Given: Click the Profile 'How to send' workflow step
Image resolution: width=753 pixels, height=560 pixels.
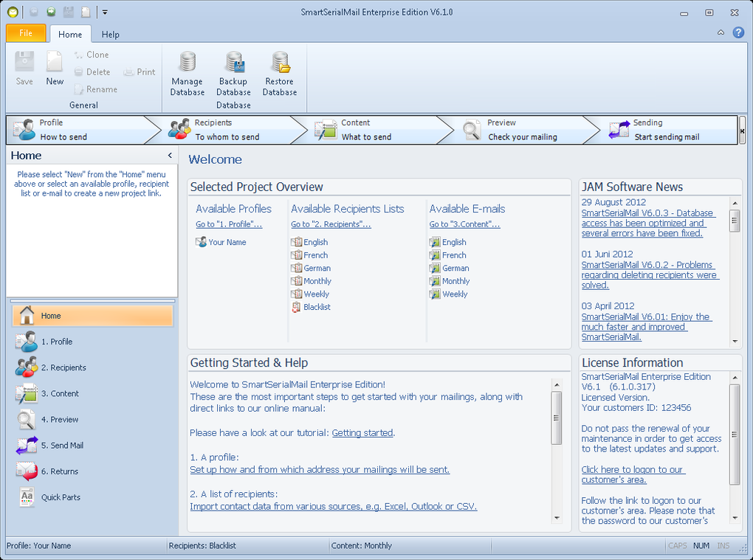Looking at the screenshot, I should [80, 130].
